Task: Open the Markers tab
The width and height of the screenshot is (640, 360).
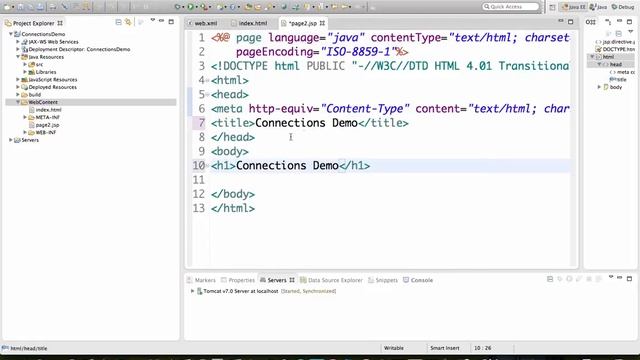Action: tap(201, 280)
